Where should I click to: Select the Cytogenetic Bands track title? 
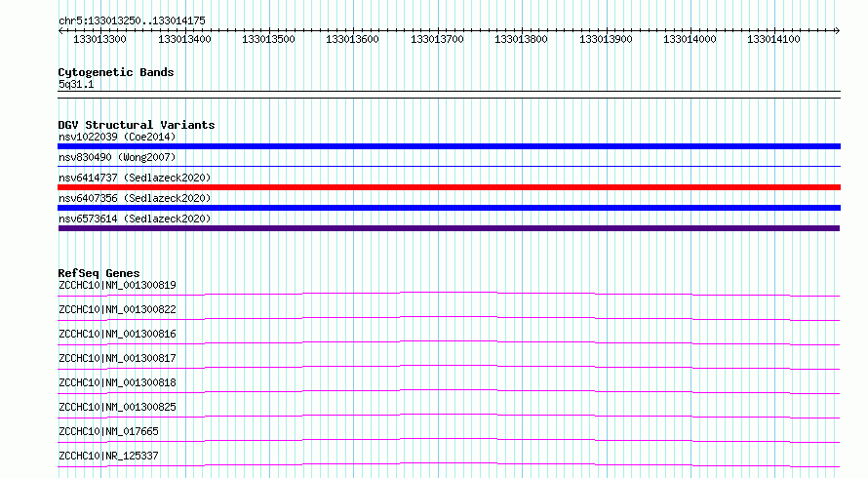[x=116, y=72]
